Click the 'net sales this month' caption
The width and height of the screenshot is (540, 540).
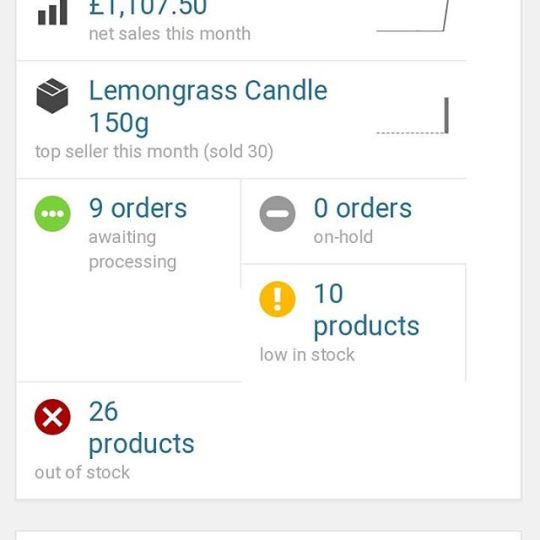point(170,34)
